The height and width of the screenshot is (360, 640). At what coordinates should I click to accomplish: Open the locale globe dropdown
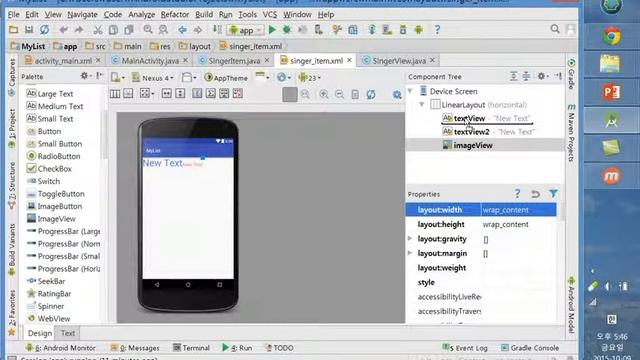pos(284,77)
